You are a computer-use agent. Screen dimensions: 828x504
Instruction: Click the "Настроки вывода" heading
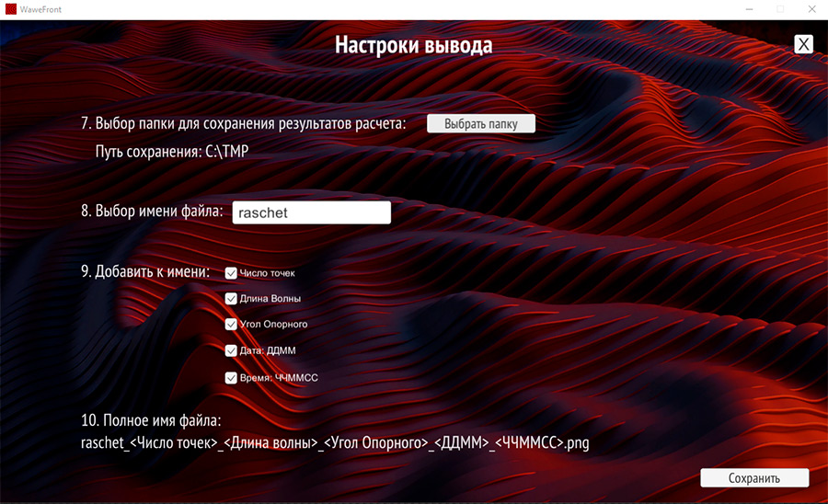[x=413, y=45]
